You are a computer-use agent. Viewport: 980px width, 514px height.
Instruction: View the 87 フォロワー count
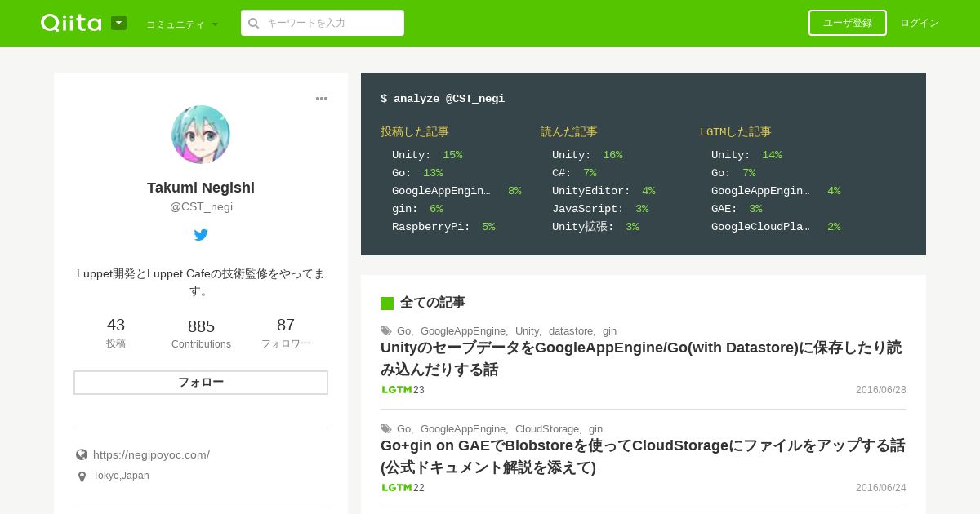tap(286, 333)
